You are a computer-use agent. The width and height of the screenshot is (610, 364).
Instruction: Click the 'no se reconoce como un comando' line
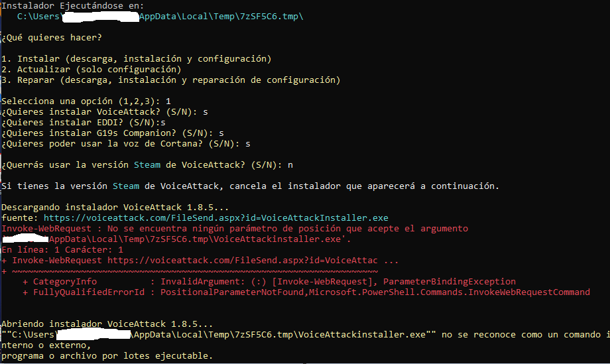(x=306, y=335)
